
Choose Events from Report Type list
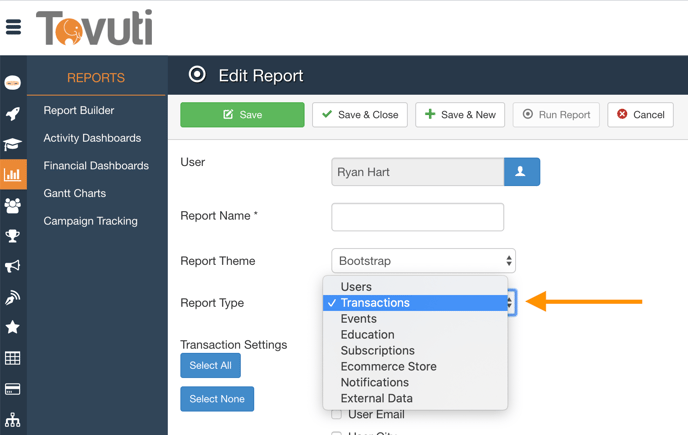click(358, 319)
